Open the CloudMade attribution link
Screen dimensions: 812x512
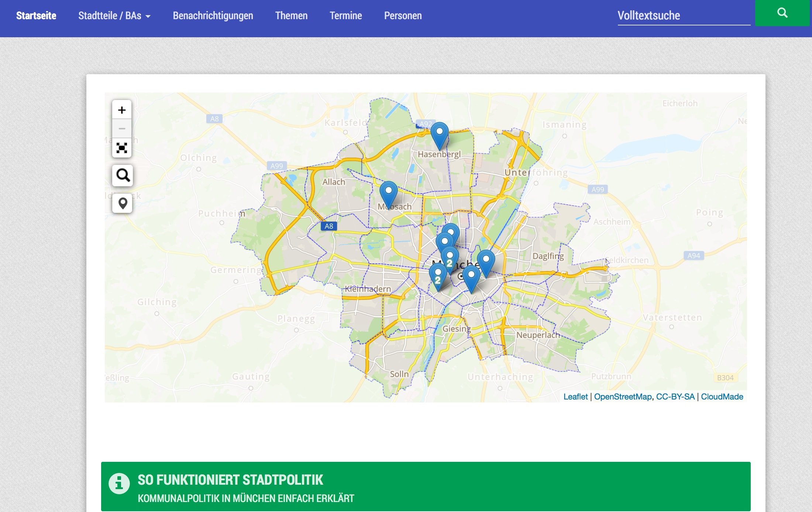coord(722,397)
